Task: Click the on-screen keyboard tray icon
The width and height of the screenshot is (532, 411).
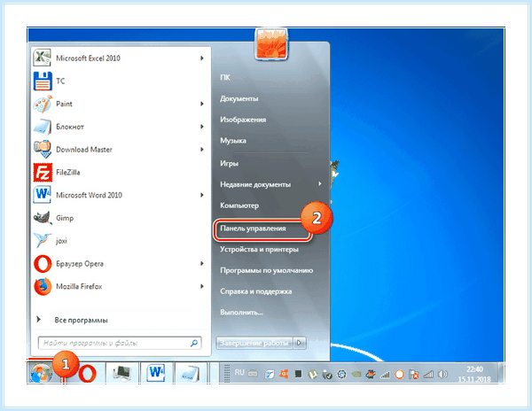Action: (253, 374)
